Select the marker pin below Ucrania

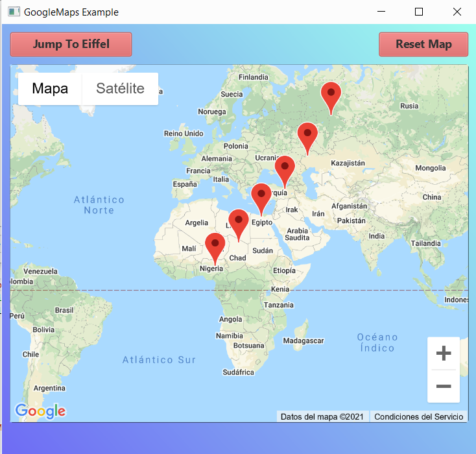pyautogui.click(x=285, y=172)
